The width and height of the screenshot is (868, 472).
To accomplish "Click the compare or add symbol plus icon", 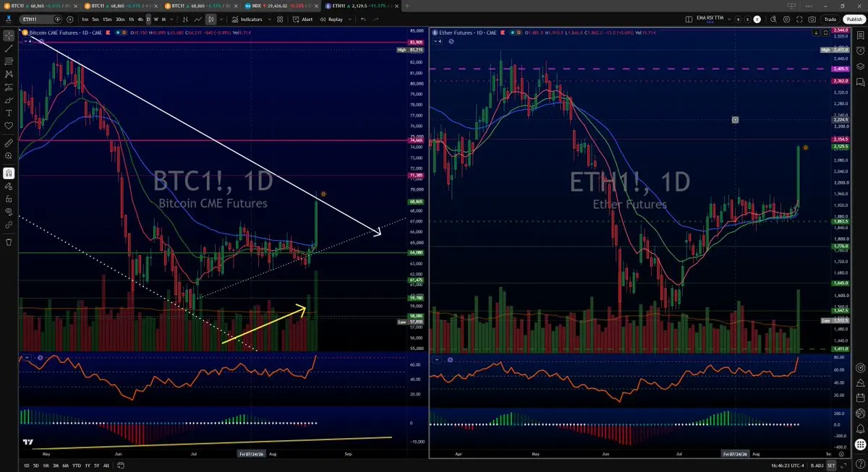I will pos(69,19).
